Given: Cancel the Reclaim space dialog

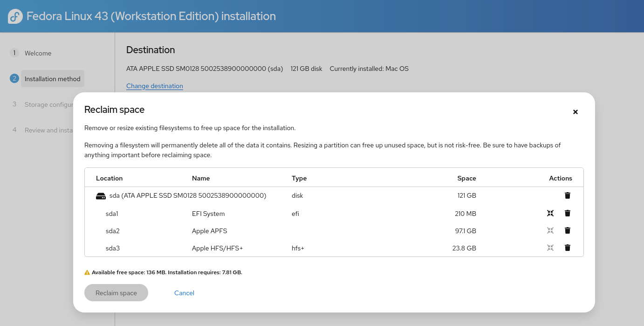Looking at the screenshot, I should point(184,293).
